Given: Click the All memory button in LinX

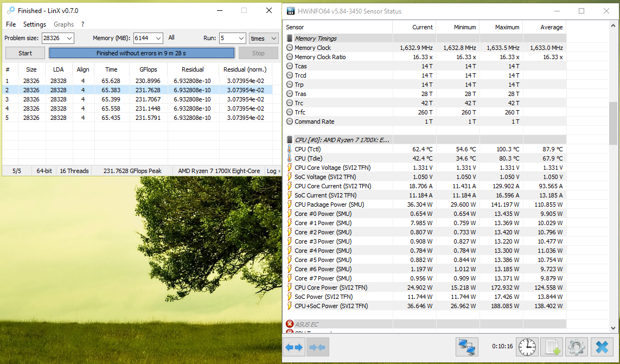Looking at the screenshot, I should (171, 37).
